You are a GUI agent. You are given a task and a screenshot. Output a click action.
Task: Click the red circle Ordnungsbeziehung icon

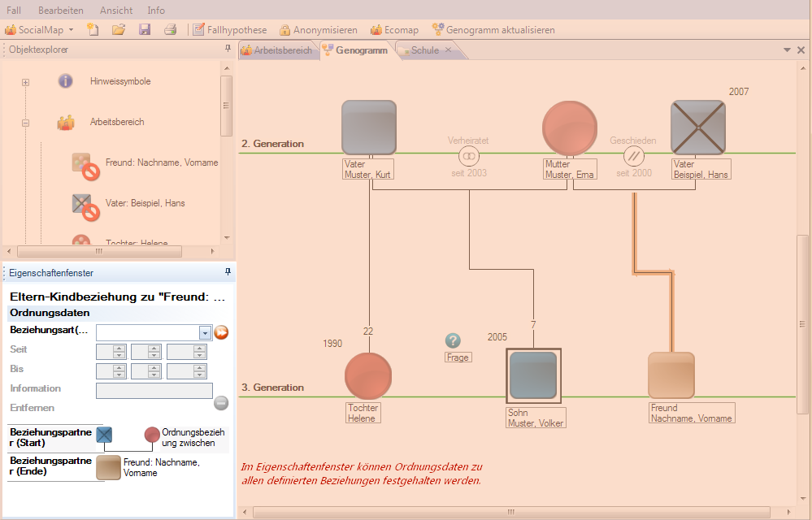152,435
